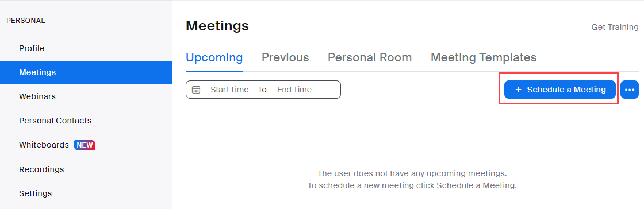The width and height of the screenshot is (644, 209).
Task: Click the calendar icon in date range field
Action: (x=196, y=90)
